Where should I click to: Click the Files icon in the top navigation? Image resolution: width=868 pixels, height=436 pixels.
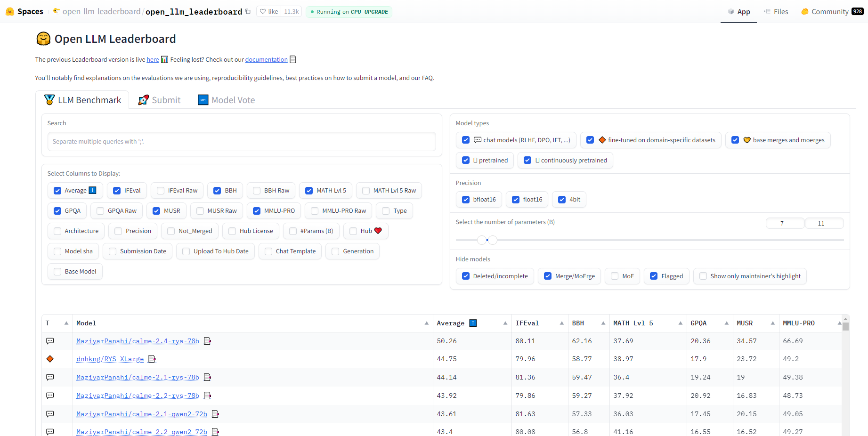tap(767, 11)
